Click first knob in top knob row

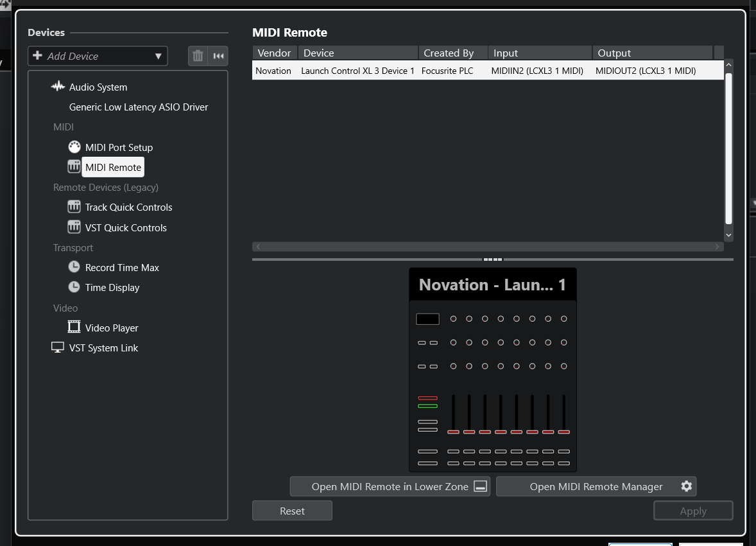(453, 319)
